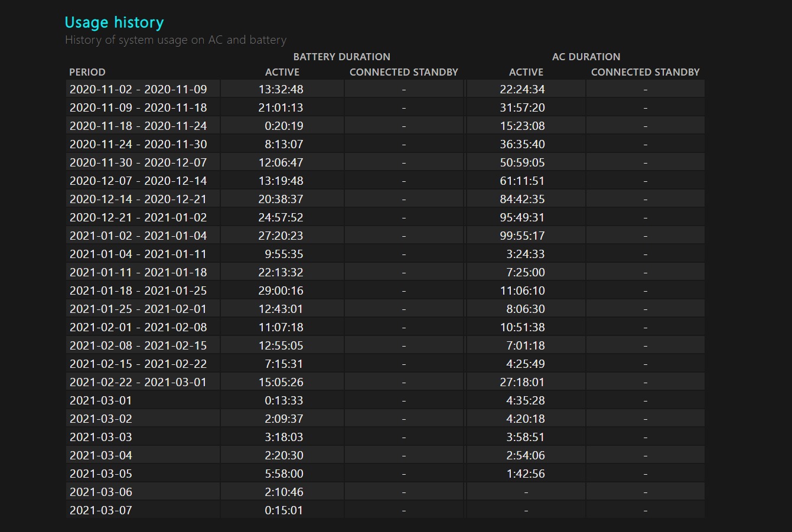Select the AC active value 84:42:35
The width and height of the screenshot is (792, 532).
522,199
